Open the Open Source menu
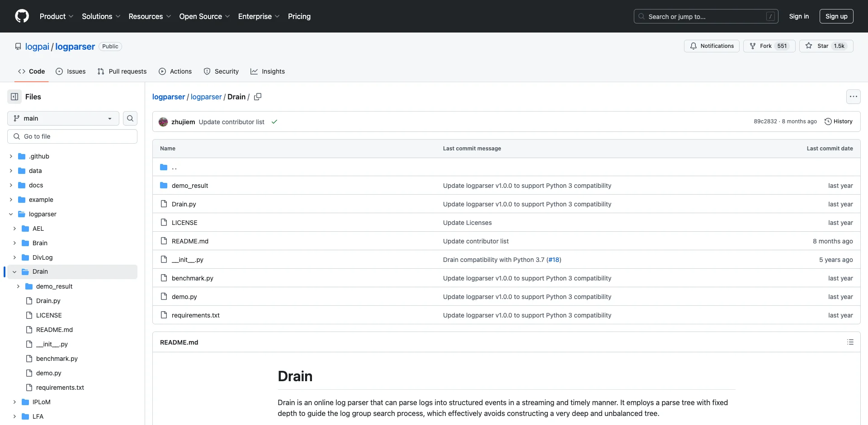 [x=205, y=16]
